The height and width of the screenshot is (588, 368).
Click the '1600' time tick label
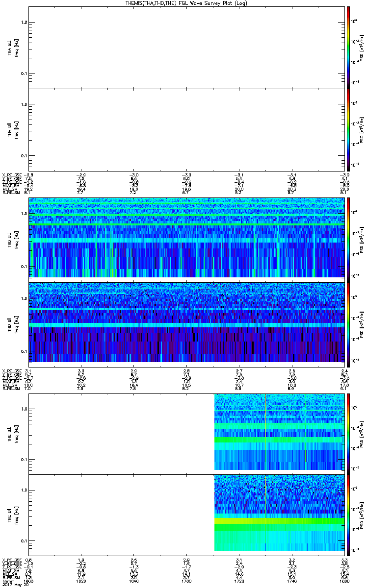[28, 581]
